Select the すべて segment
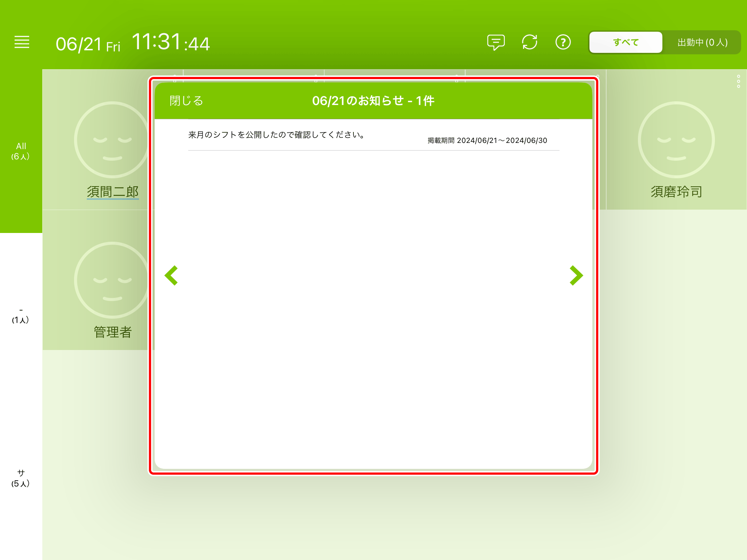 coord(626,42)
